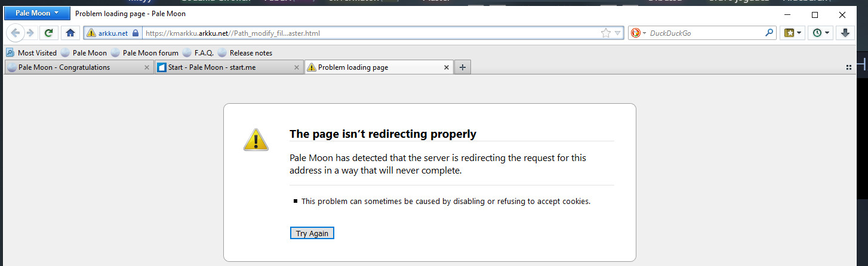
Task: Open the bookmarks menu button
Action: [793, 33]
